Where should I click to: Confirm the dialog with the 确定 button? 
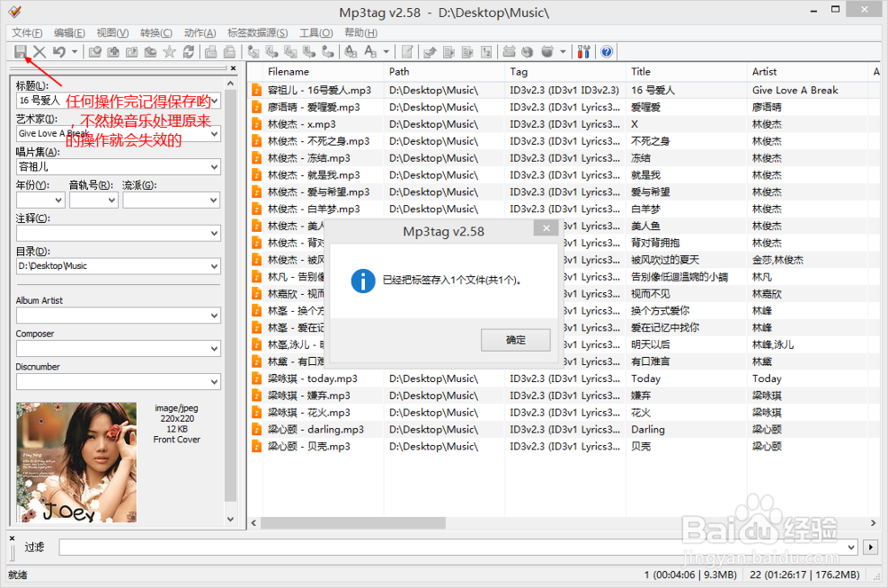[515, 340]
